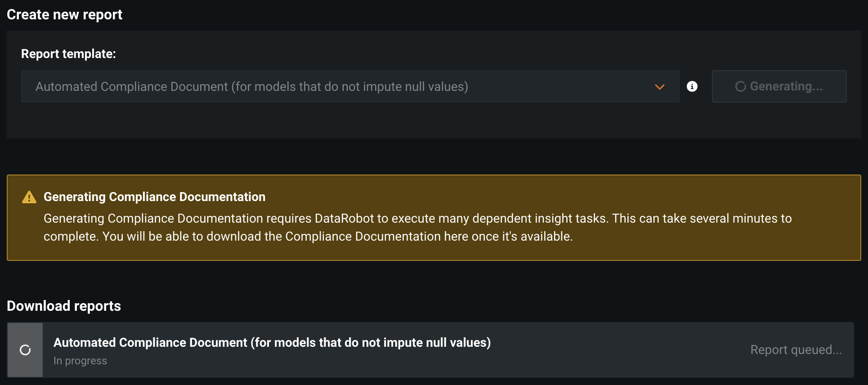Select Automated Compliance Document template text
Screen dimensions: 868x385
coord(252,86)
